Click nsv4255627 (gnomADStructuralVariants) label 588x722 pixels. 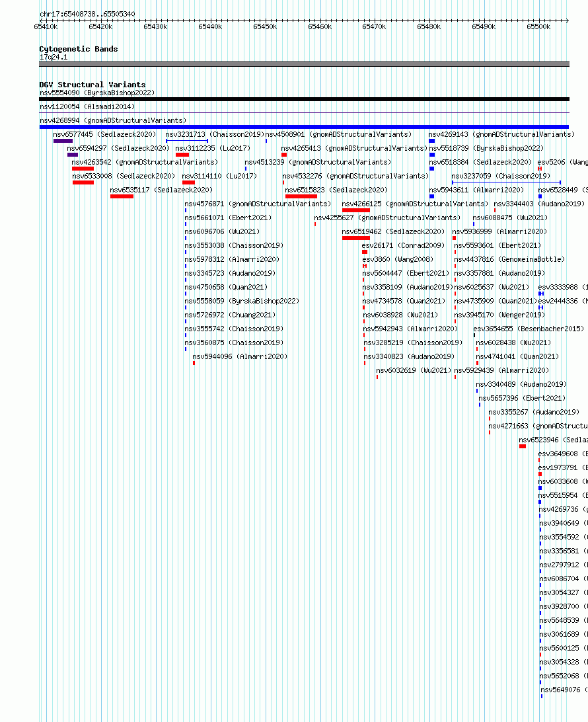(x=387, y=218)
